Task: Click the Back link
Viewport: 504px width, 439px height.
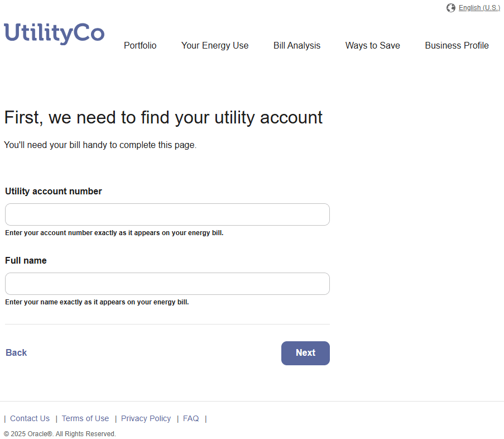Action: (x=16, y=352)
